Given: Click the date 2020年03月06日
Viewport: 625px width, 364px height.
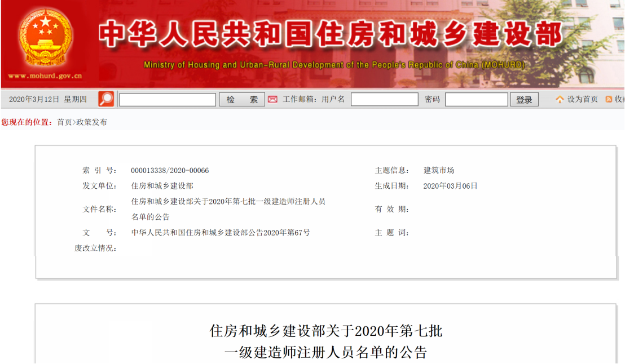Looking at the screenshot, I should (x=450, y=186).
